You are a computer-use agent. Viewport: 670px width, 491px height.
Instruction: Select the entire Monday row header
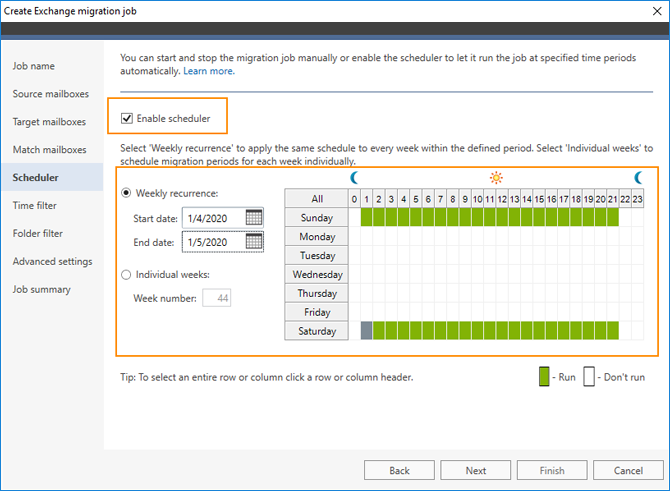(x=317, y=236)
